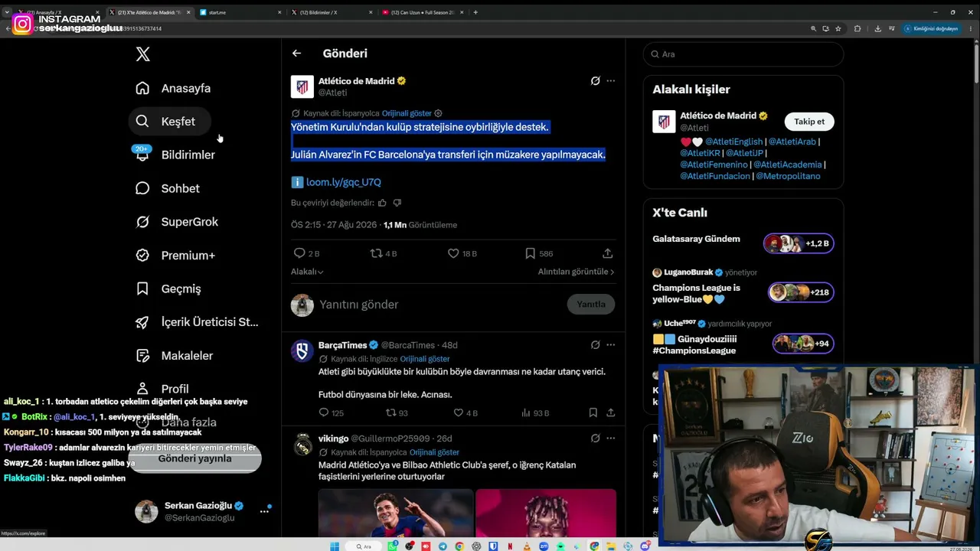This screenshot has height=551, width=980.
Task: Open three-dot menu on the vikingo reply
Action: click(610, 439)
